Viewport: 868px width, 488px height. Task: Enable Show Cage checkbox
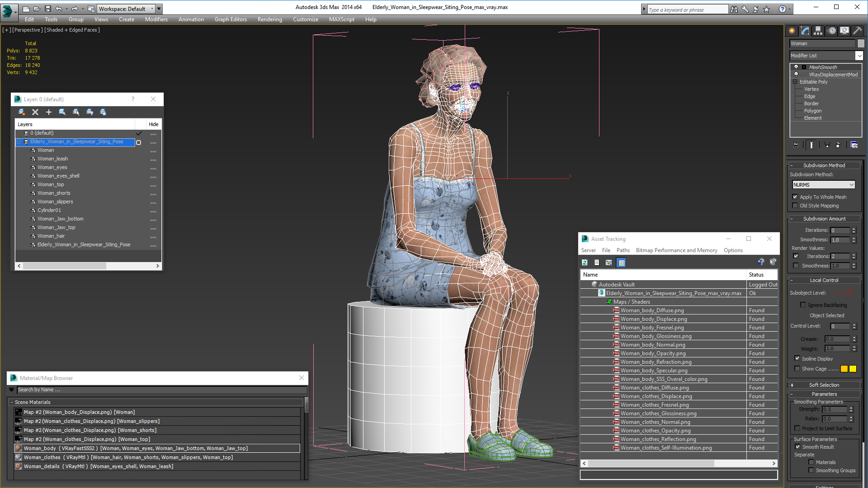click(x=797, y=369)
